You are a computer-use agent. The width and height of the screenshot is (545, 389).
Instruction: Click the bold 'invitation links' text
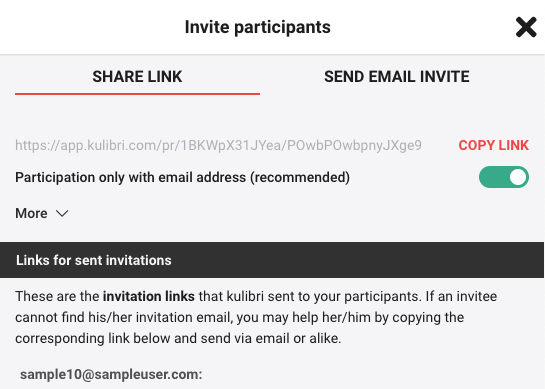(x=149, y=297)
